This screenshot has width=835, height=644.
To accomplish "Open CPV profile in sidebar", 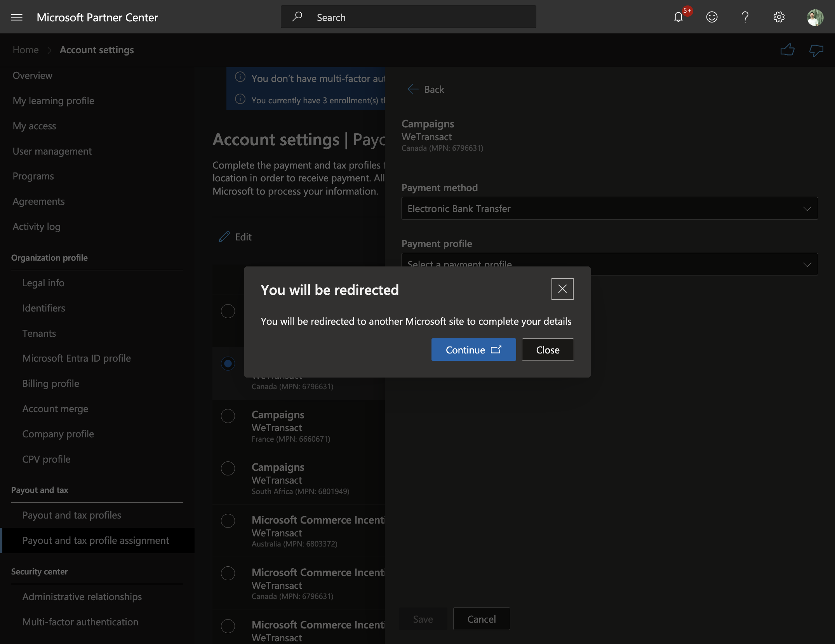I will click(x=46, y=459).
